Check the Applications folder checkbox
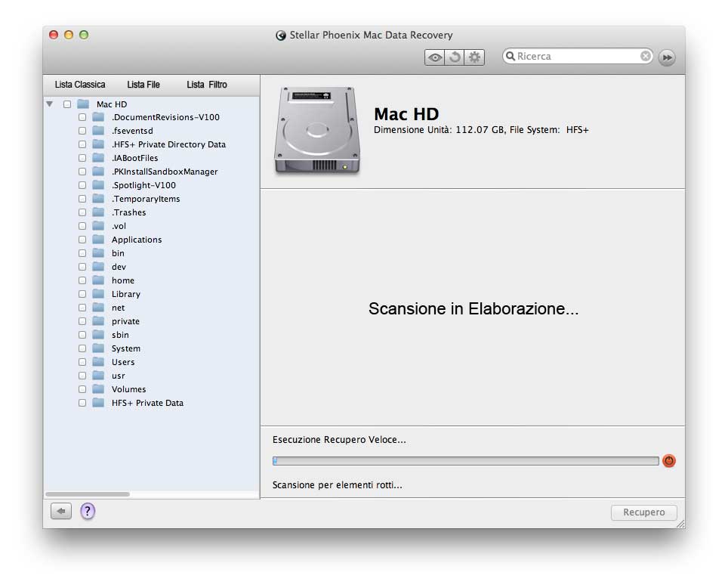 82,240
